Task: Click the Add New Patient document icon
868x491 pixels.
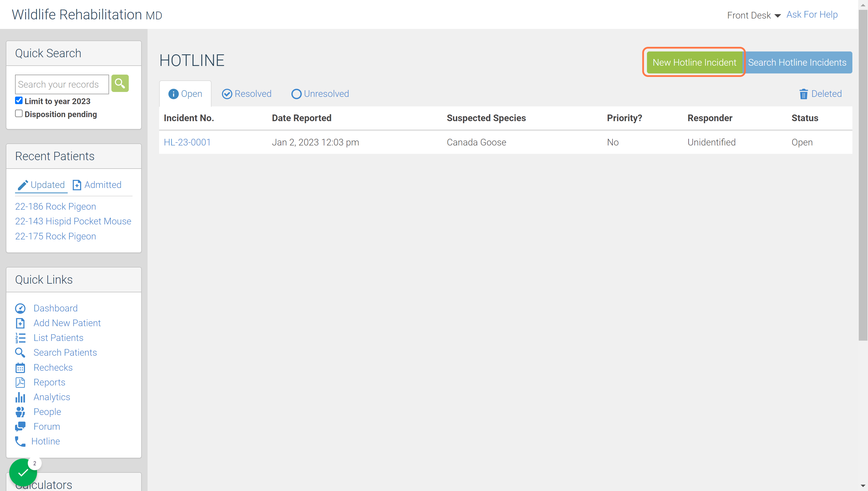Action: tap(20, 323)
